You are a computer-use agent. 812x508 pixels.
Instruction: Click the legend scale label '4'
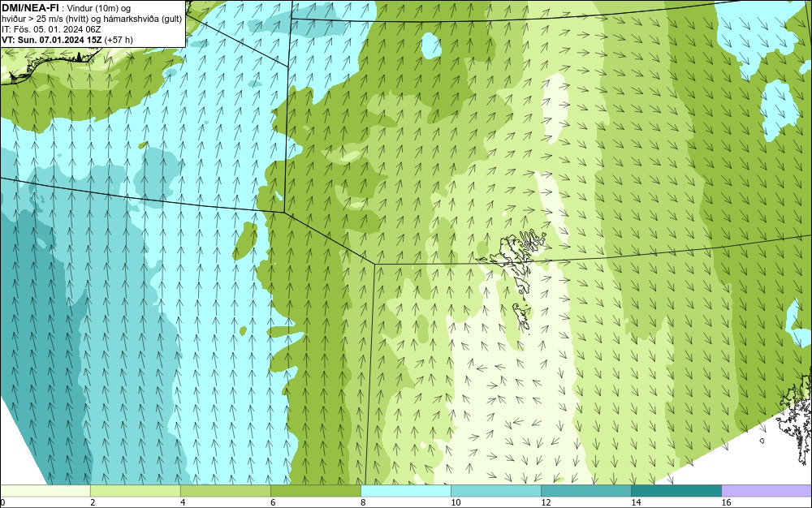click(183, 502)
